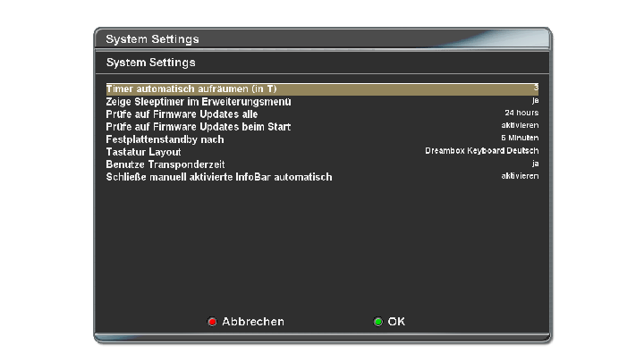This screenshot has width=644, height=362.
Task: Toggle the Sleeptimer 'ja' value
Action: click(x=535, y=100)
